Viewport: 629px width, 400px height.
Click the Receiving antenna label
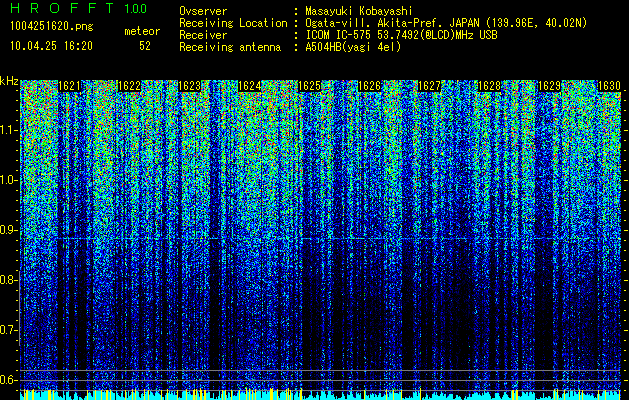[x=230, y=47]
